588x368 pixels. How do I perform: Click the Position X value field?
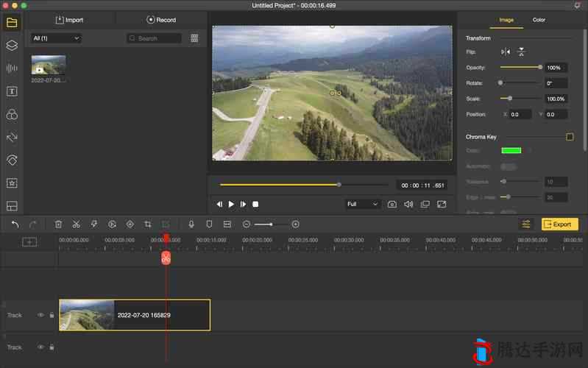tap(520, 114)
